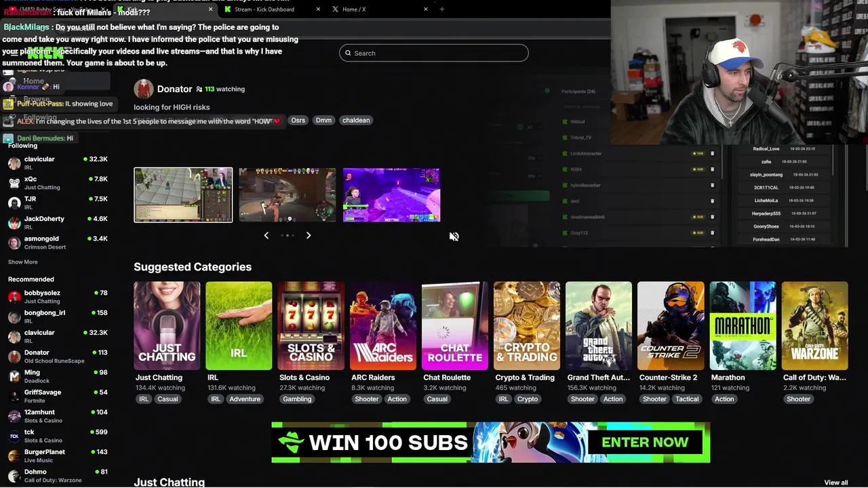The width and height of the screenshot is (868, 488).
Task: Go to next featured stream arrow
Action: click(309, 235)
